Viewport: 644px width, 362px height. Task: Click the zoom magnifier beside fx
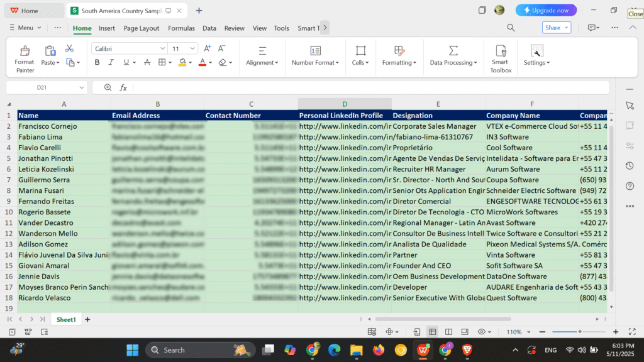108,87
